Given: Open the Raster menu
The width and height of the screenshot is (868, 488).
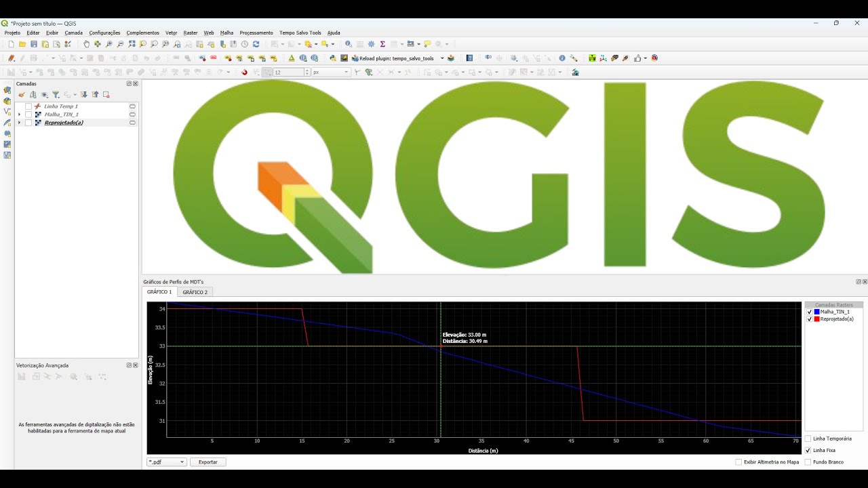Looking at the screenshot, I should (x=191, y=33).
